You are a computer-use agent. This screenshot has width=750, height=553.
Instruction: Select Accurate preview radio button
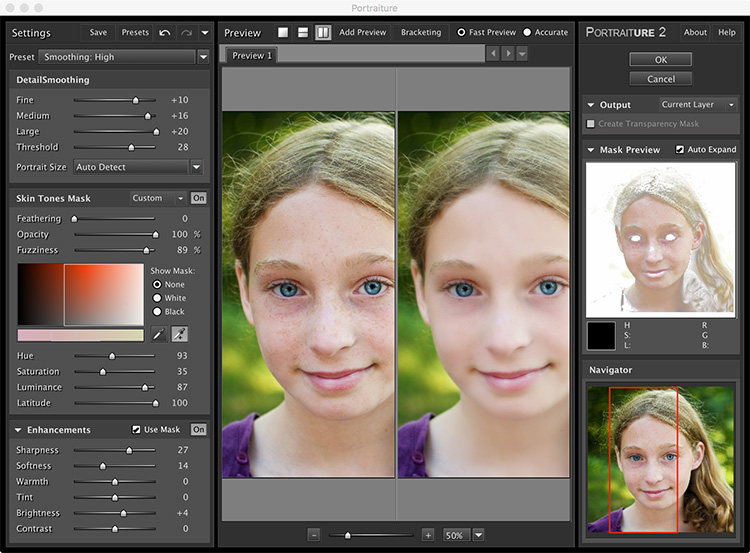(x=527, y=32)
